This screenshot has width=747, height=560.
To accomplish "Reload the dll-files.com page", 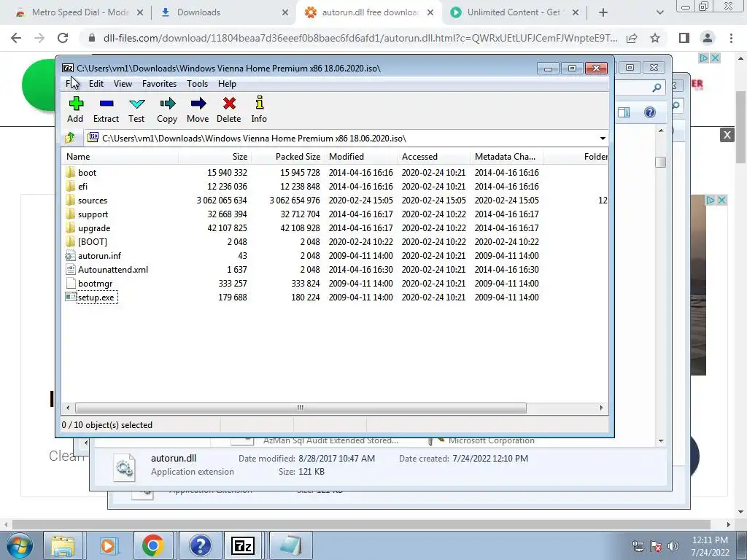I will coord(63,38).
